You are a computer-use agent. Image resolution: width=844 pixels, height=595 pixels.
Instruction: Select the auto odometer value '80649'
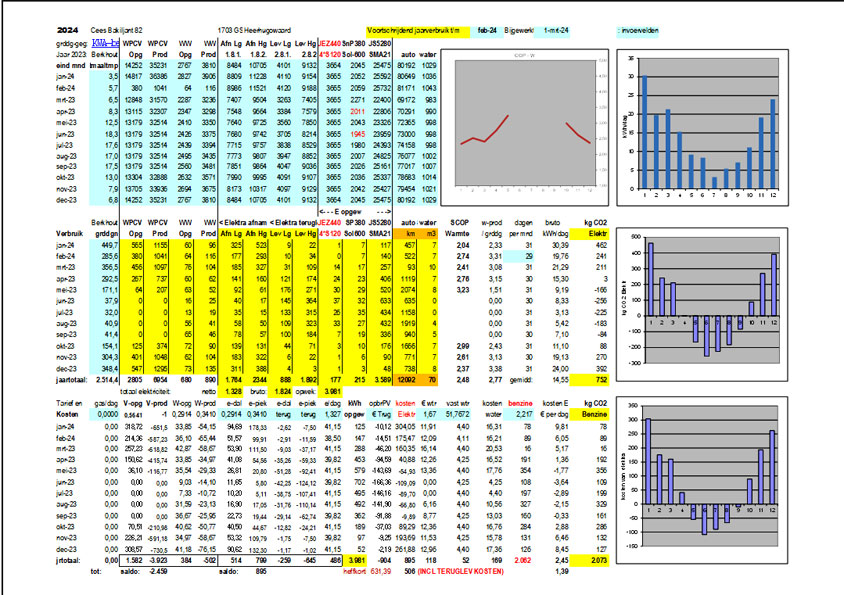[406, 76]
